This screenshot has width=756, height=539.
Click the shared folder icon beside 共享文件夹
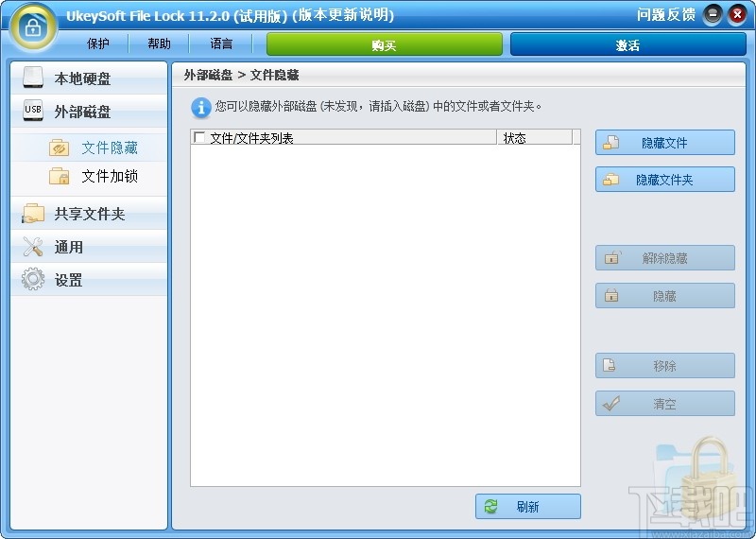pyautogui.click(x=33, y=214)
